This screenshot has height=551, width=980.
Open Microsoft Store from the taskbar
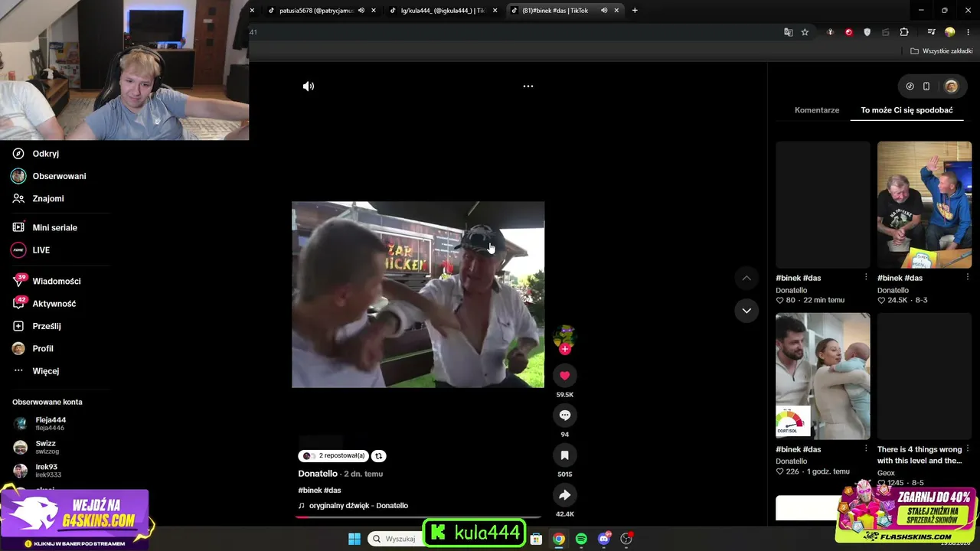[x=537, y=539]
